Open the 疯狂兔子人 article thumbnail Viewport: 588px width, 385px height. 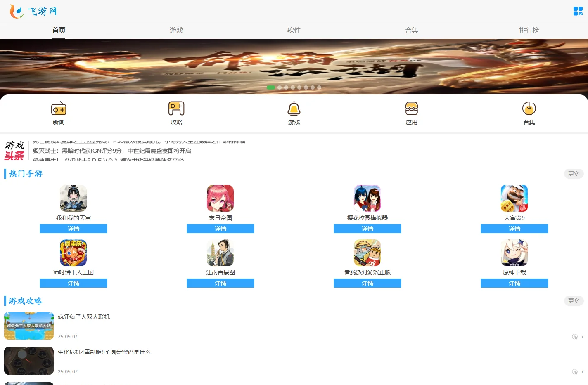click(29, 326)
